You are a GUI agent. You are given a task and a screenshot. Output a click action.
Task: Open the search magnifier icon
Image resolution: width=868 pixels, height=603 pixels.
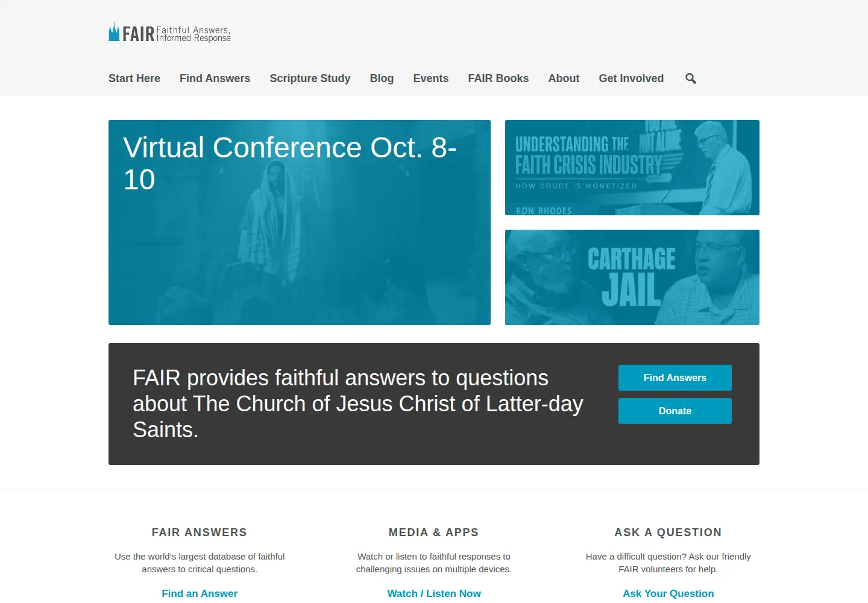(691, 78)
